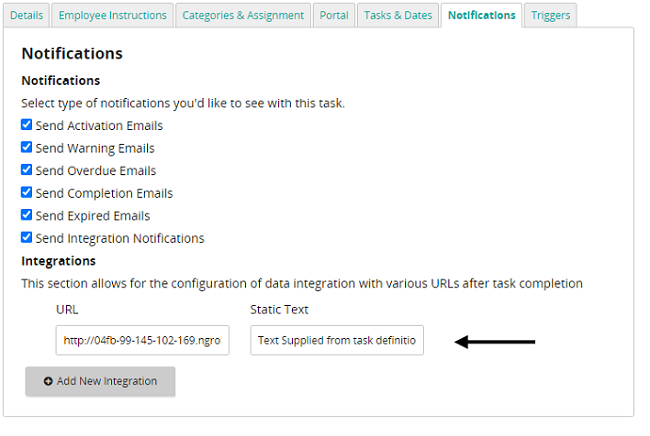This screenshot has height=436, width=650.
Task: Open the Triggers tab
Action: click(x=551, y=15)
